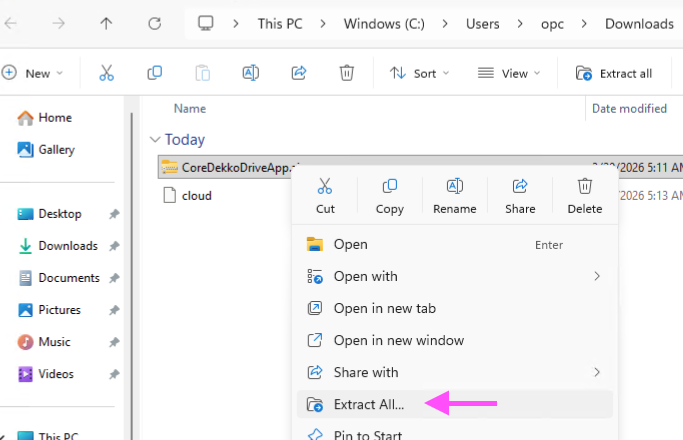Open Documents in the navigation pane

click(58, 278)
